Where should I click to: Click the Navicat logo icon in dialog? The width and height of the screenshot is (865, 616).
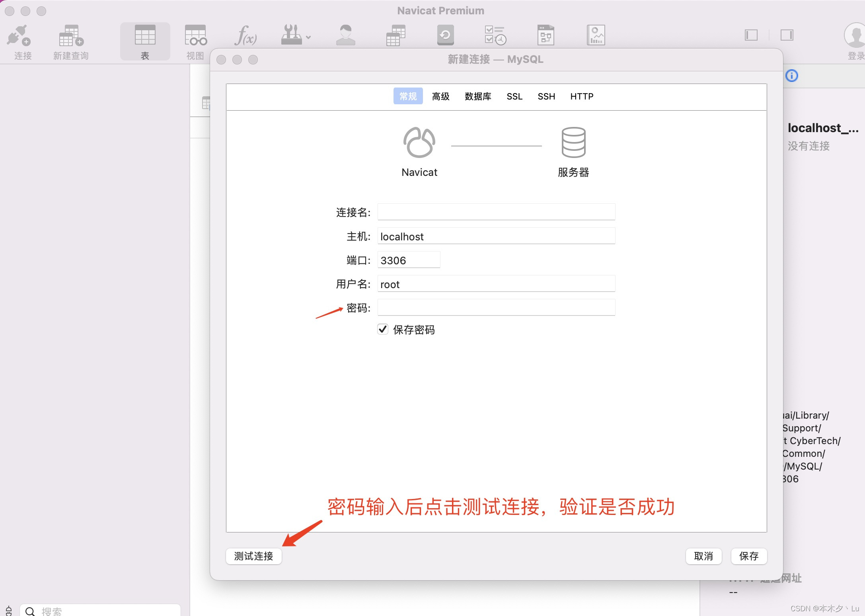tap(419, 142)
